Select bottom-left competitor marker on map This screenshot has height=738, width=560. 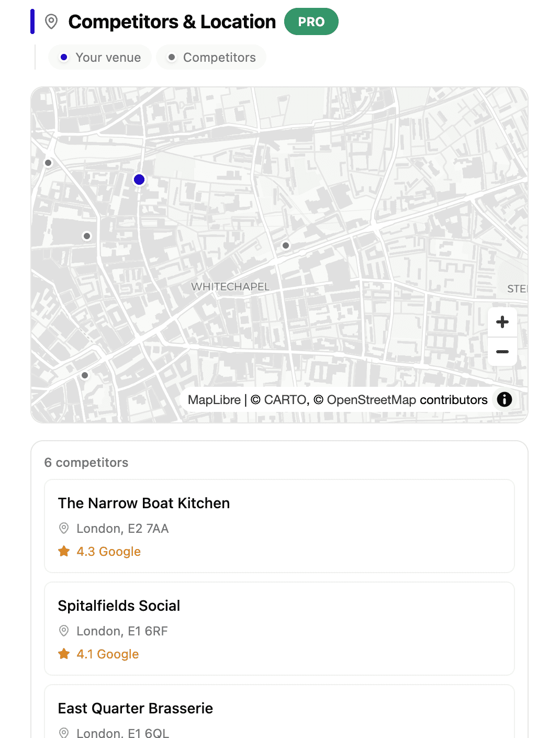(x=85, y=375)
